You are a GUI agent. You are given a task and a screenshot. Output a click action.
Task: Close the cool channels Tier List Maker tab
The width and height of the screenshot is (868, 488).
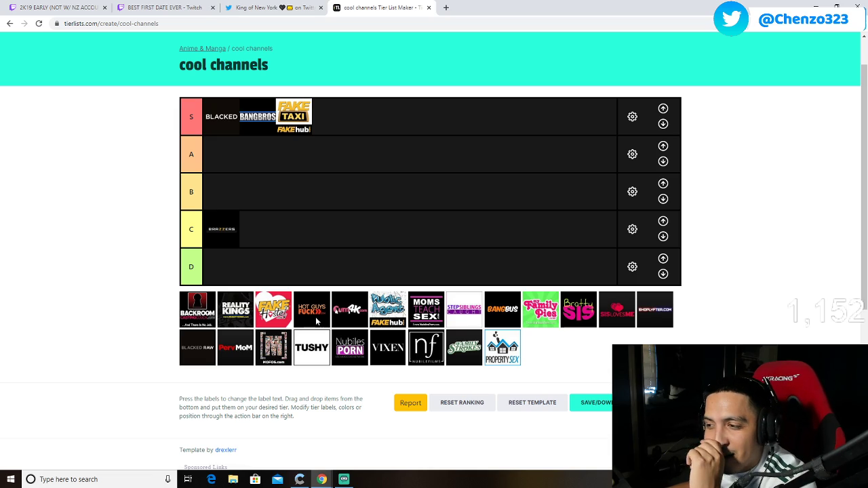[429, 7]
